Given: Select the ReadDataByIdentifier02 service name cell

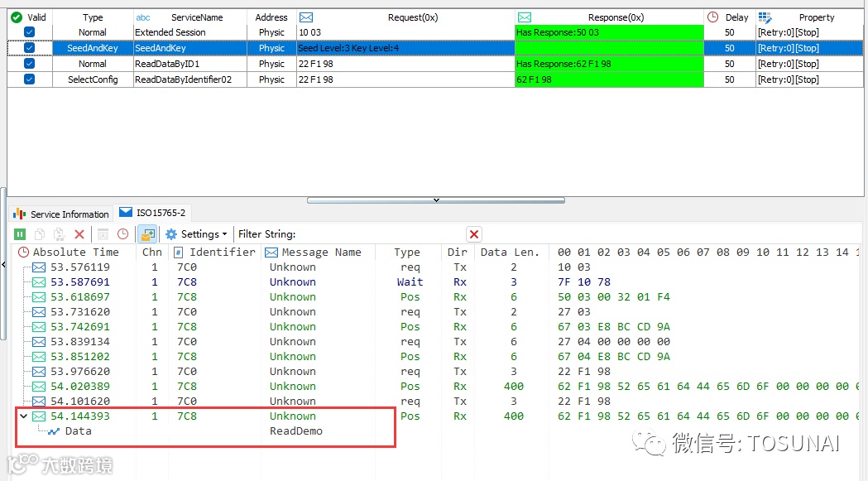Looking at the screenshot, I should click(x=189, y=79).
